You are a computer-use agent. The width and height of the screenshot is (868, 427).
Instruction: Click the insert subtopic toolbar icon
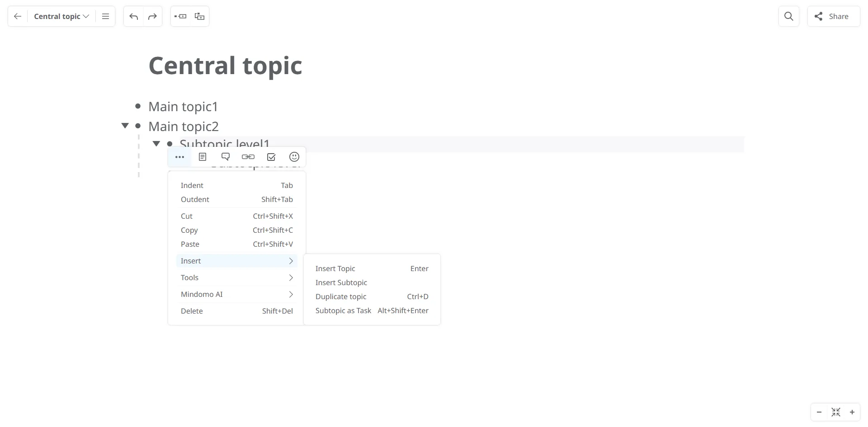click(199, 16)
